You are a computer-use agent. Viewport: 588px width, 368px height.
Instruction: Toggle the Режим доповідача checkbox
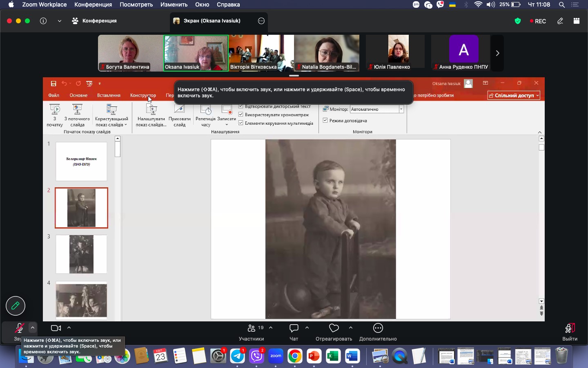(325, 121)
